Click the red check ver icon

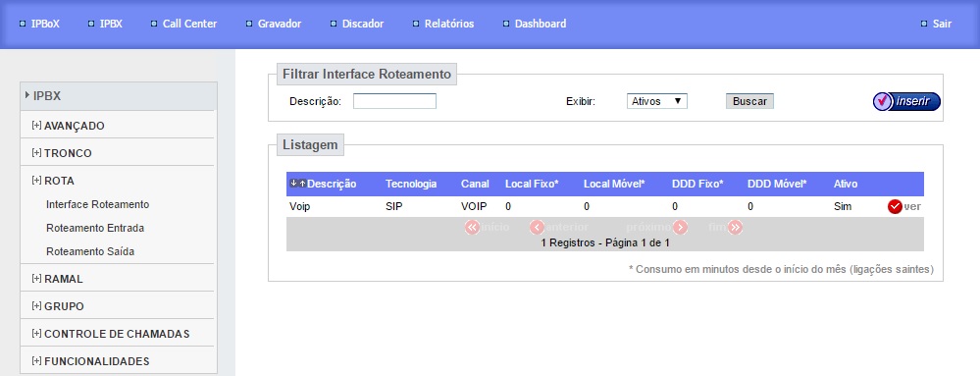(895, 206)
